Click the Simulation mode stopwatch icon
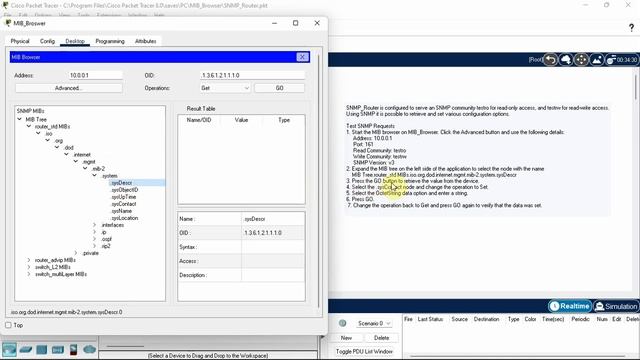Screen dimensions: 640x360 coord(600,306)
